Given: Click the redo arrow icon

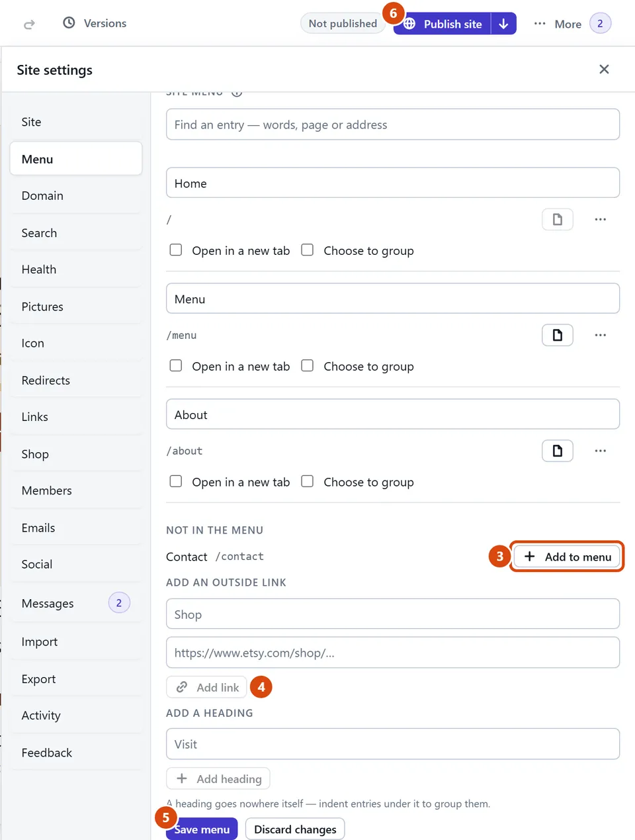Looking at the screenshot, I should tap(29, 24).
